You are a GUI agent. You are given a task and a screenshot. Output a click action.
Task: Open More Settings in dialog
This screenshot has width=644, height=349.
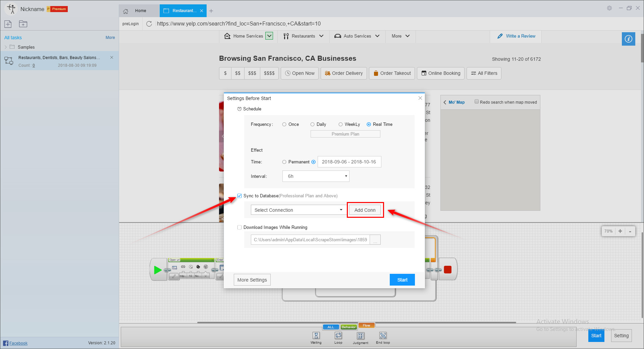click(252, 280)
